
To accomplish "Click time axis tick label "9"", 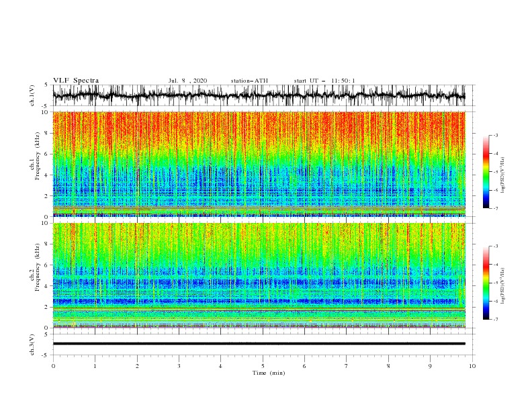I will [430, 366].
